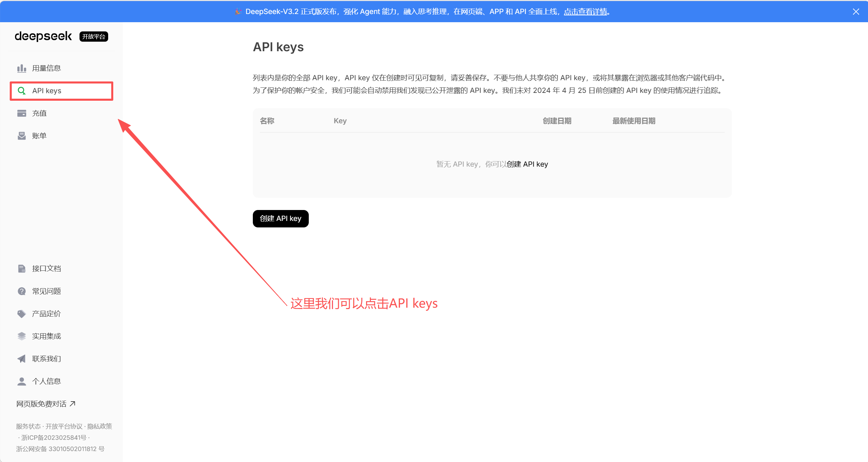Click the API keys magnifier key icon
The width and height of the screenshot is (868, 462).
click(21, 91)
